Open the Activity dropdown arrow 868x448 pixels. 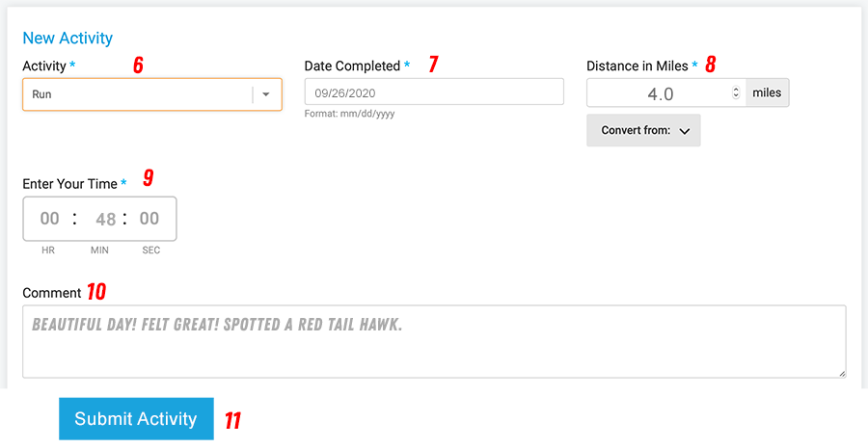pyautogui.click(x=266, y=94)
